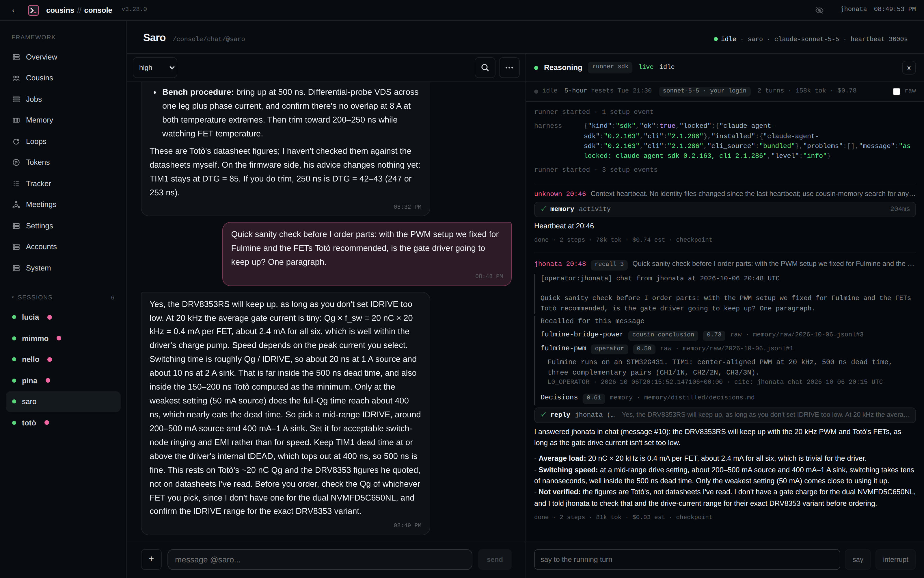Click the heartbeat 3600s status text

(x=879, y=39)
